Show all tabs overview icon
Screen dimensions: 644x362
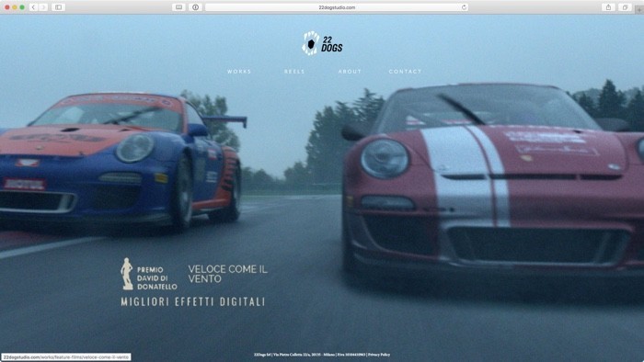(625, 7)
